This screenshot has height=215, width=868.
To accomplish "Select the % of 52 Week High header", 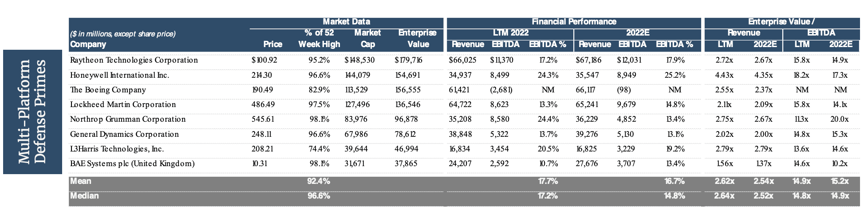I will pos(319,39).
